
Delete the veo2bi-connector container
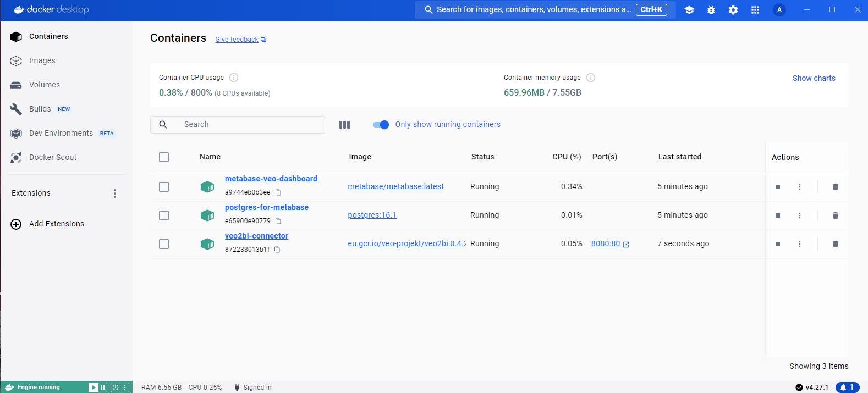pyautogui.click(x=835, y=244)
